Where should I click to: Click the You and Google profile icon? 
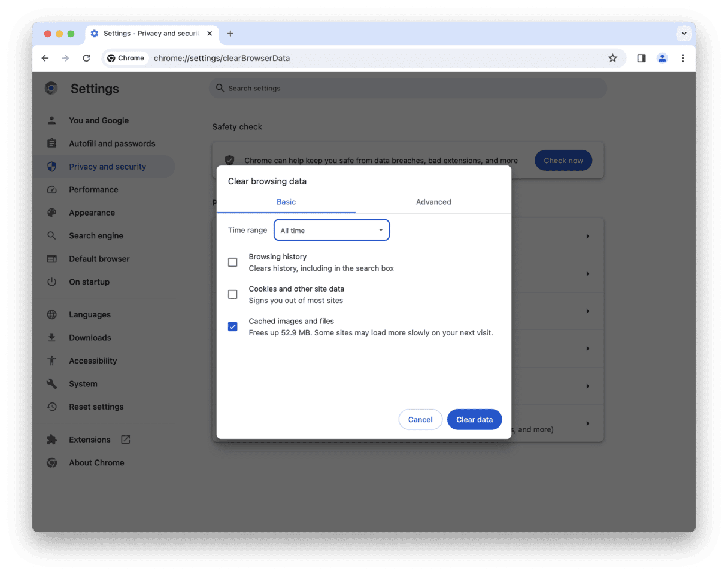click(x=51, y=120)
